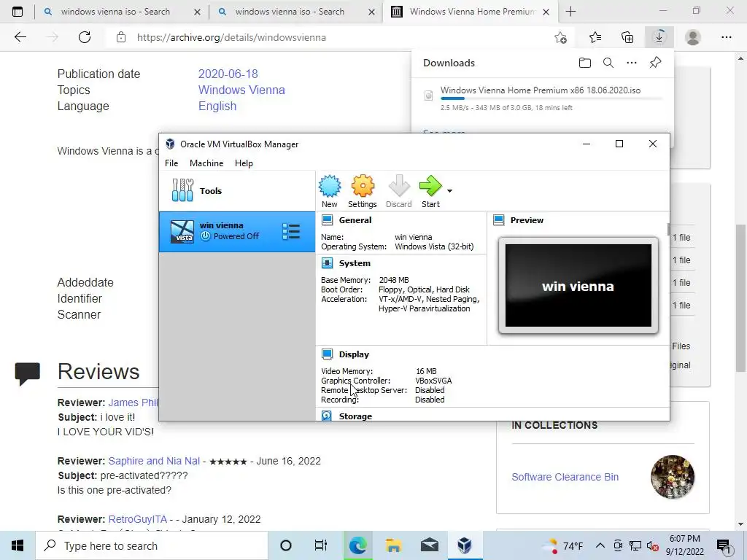Open notification center icon

click(724, 546)
